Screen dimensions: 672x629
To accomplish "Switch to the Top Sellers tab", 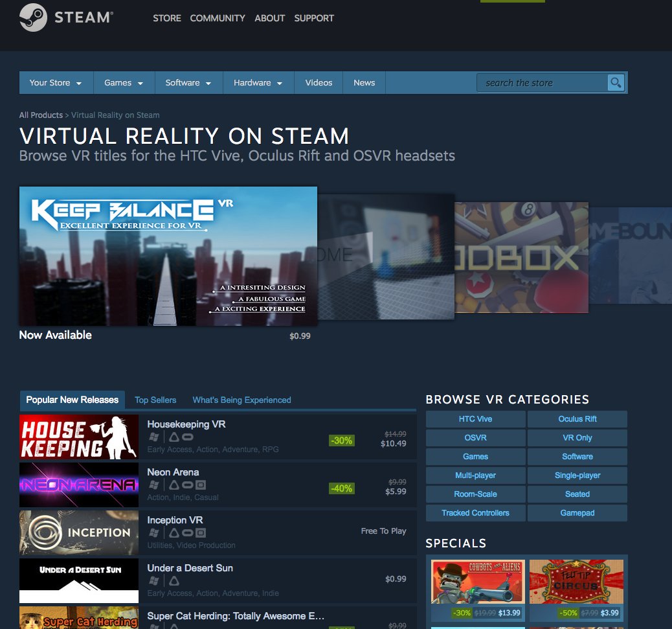I will pyautogui.click(x=155, y=400).
